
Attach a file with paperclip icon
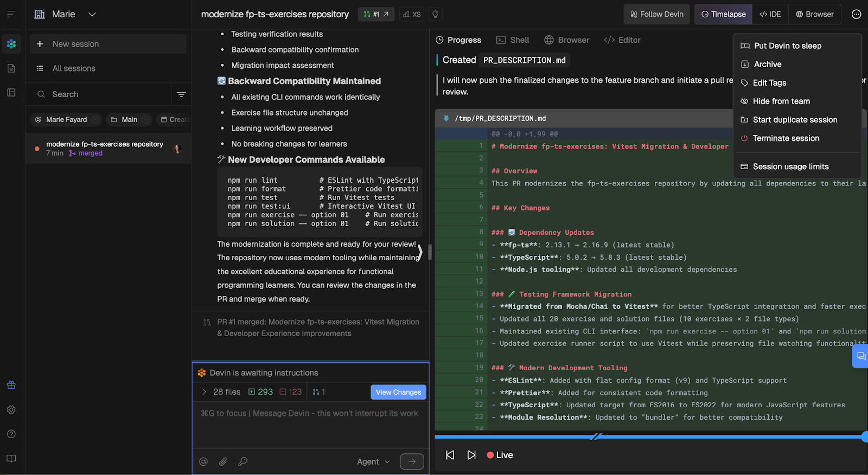pos(223,461)
